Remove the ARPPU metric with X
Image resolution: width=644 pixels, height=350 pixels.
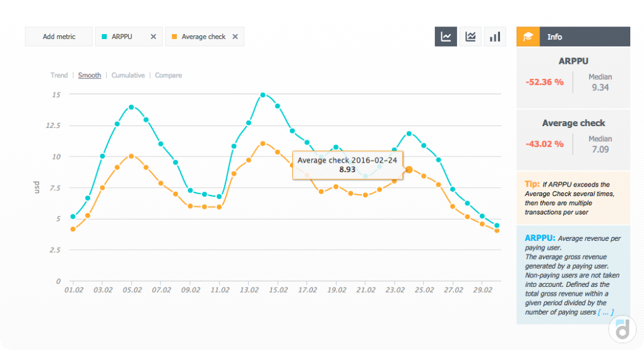[x=153, y=37]
